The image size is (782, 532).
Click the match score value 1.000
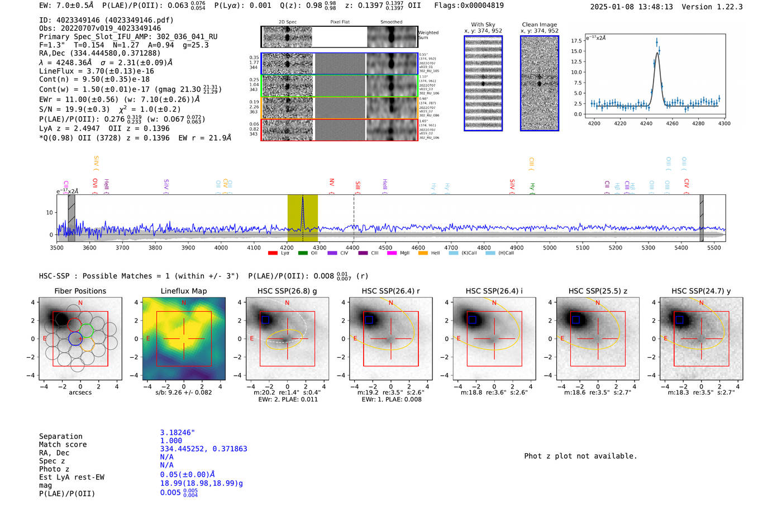[x=171, y=441]
